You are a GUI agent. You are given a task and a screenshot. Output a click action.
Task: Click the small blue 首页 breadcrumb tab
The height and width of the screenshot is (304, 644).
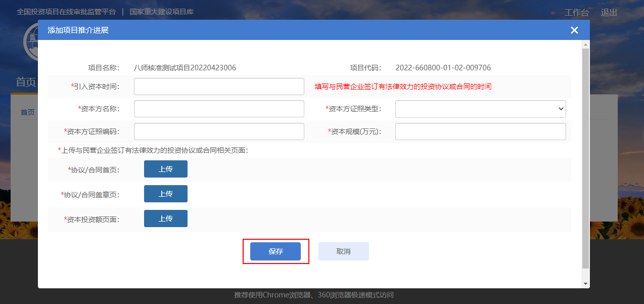[x=27, y=112]
